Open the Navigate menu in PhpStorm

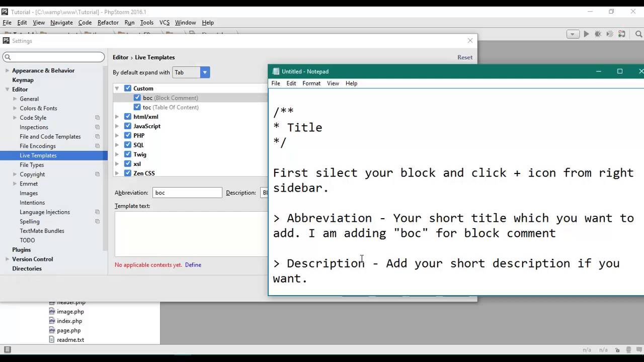[x=61, y=23]
